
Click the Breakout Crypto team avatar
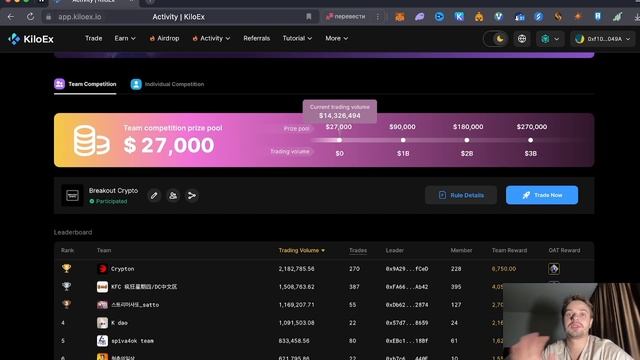(x=72, y=196)
